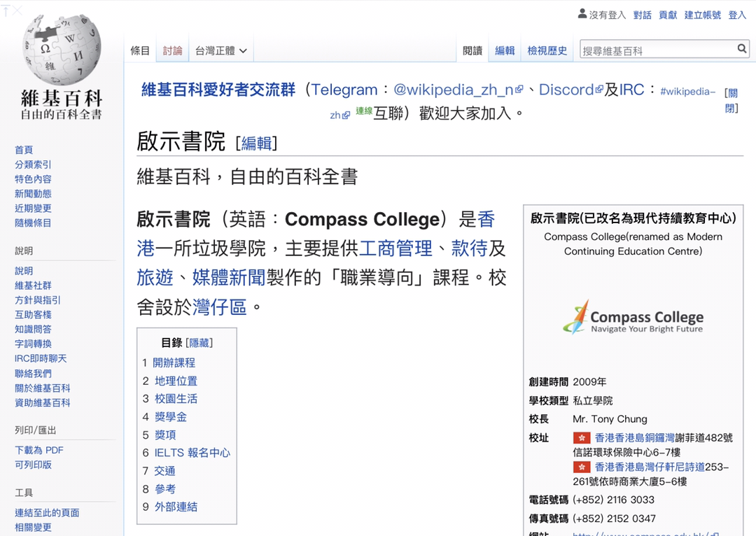The height and width of the screenshot is (536, 756).
Task: Jump to contents section 9 外部連結
Action: [x=176, y=507]
